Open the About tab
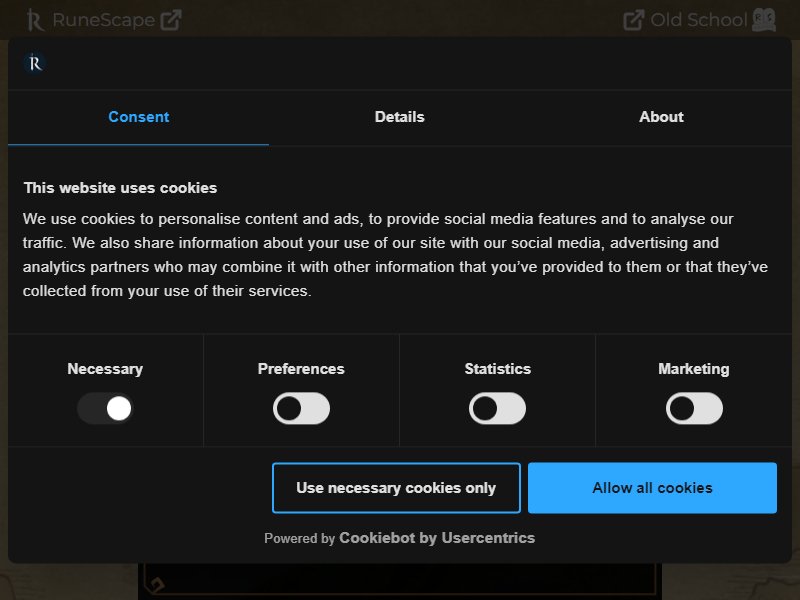This screenshot has height=600, width=800. pyautogui.click(x=661, y=117)
